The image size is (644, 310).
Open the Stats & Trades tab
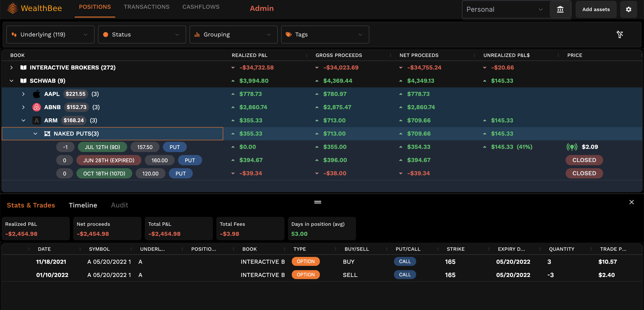point(31,205)
